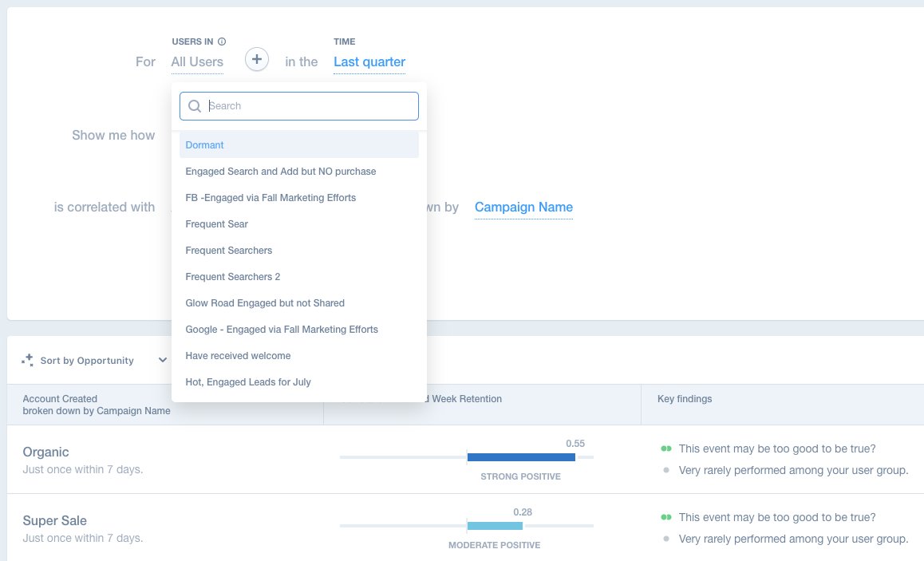924x561 pixels.
Task: Click the magnifier icon in the search box
Action: click(x=194, y=105)
